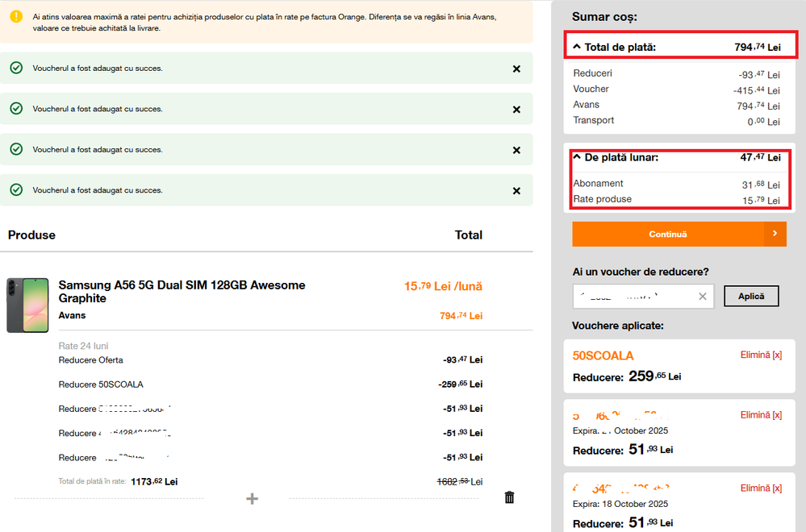This screenshot has height=532, width=806.
Task: Remove the voucher expiring 18 October 2025
Action: (x=761, y=488)
